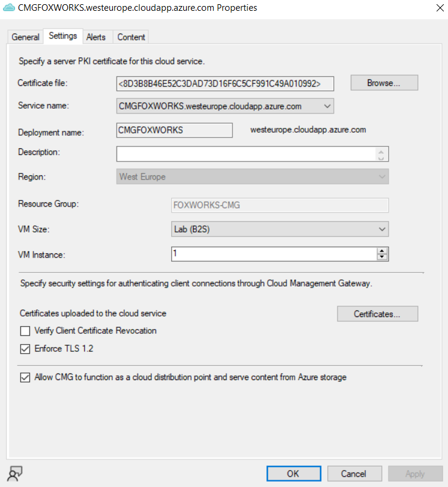This screenshot has width=448, height=487.
Task: Click the Certificate file thumbprint field
Action: pyautogui.click(x=225, y=83)
